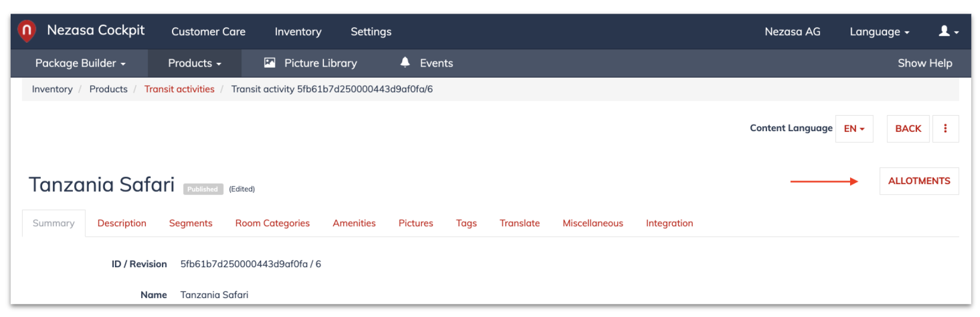Open the Integration tab

tap(669, 223)
